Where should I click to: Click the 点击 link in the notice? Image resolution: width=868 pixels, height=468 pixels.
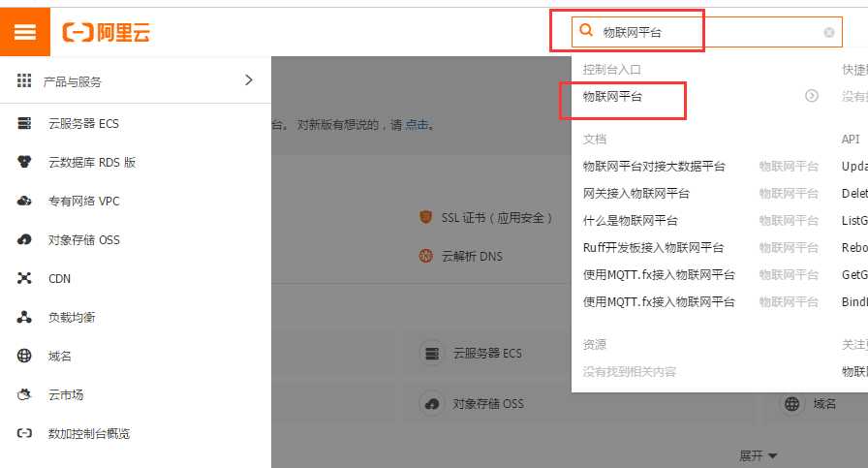[417, 125]
